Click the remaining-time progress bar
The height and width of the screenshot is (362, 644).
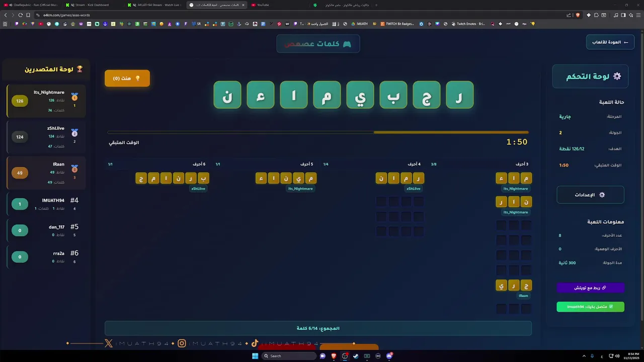(x=318, y=132)
